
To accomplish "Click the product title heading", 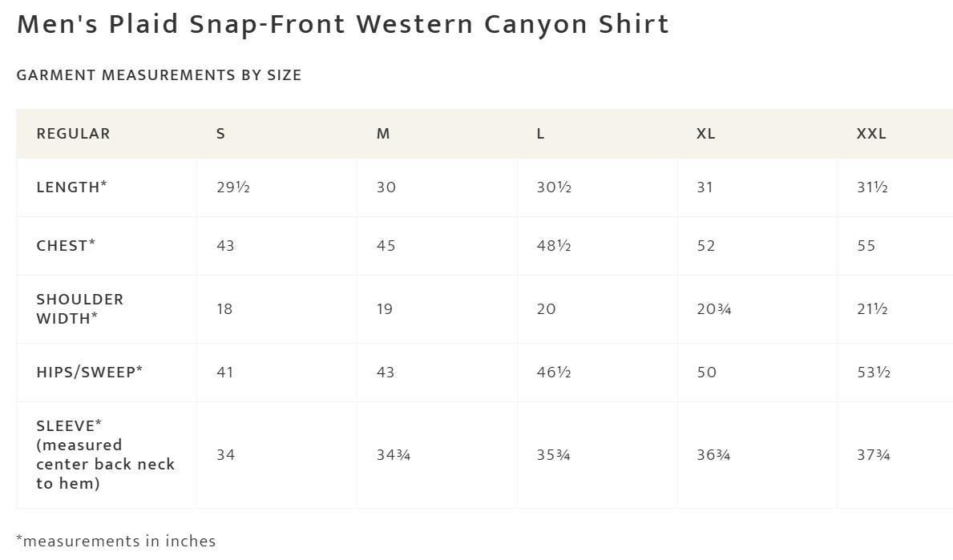I will click(342, 25).
